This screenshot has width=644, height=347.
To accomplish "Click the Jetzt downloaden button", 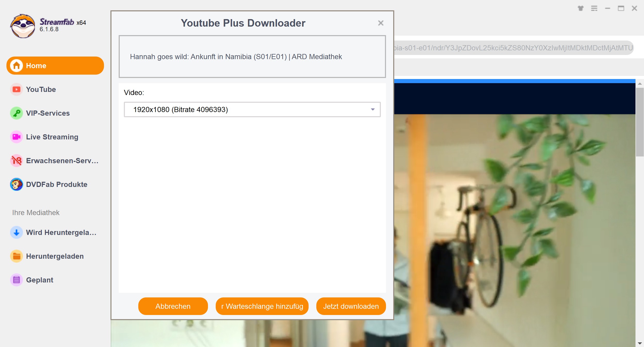I will point(351,306).
